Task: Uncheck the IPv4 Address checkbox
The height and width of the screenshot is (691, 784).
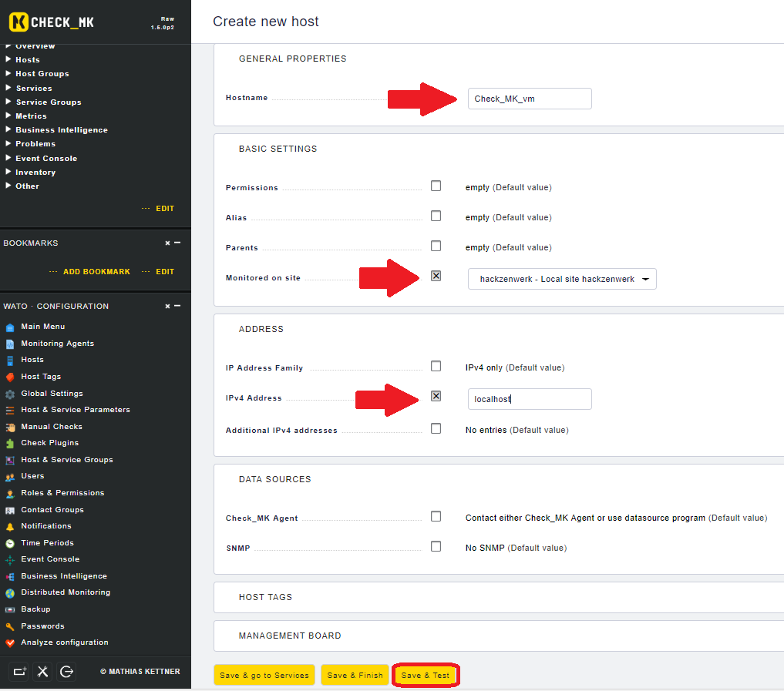Action: pos(436,397)
